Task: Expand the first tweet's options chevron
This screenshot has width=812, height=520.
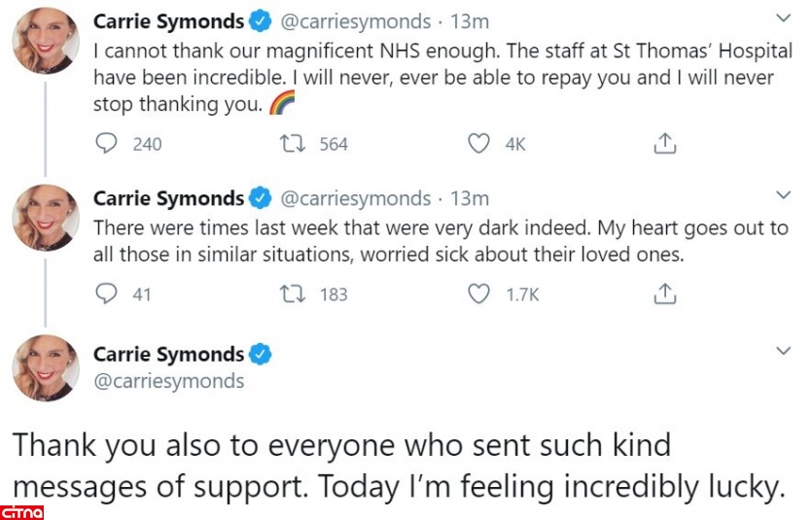Action: pyautogui.click(x=784, y=18)
